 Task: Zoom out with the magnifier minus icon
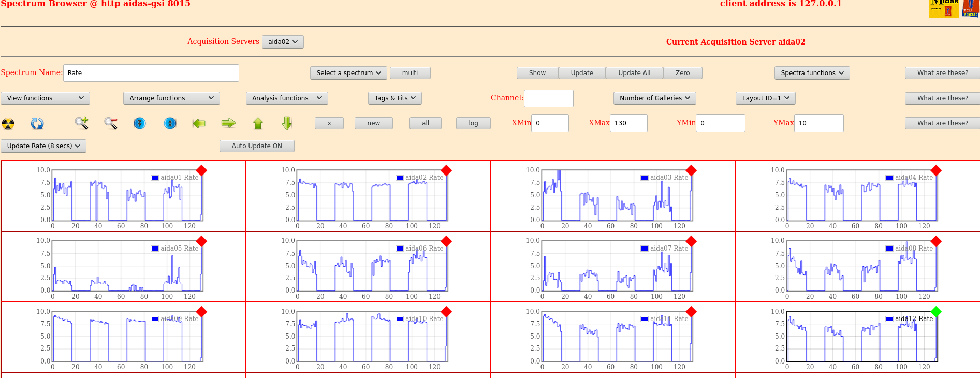(110, 123)
